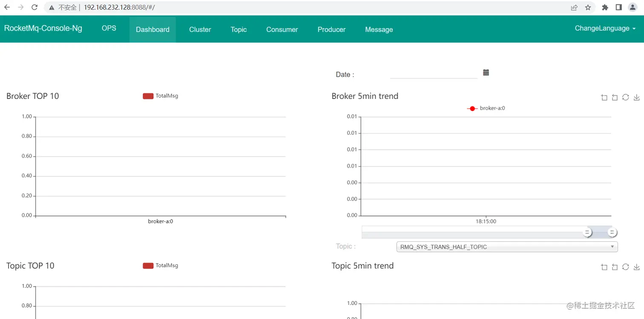Click the 'Date :' label

[345, 75]
